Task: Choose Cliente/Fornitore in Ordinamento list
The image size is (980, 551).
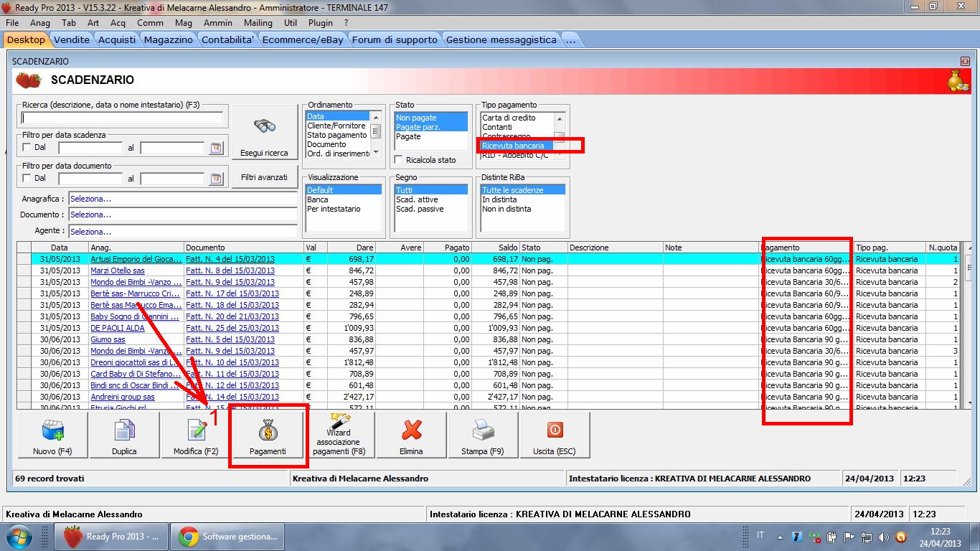Action: [336, 126]
